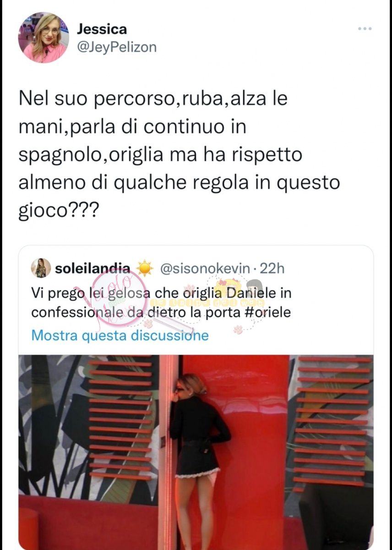The width and height of the screenshot is (392, 550).
Task: Click the orange slatted panel on the right
Action: point(333,420)
